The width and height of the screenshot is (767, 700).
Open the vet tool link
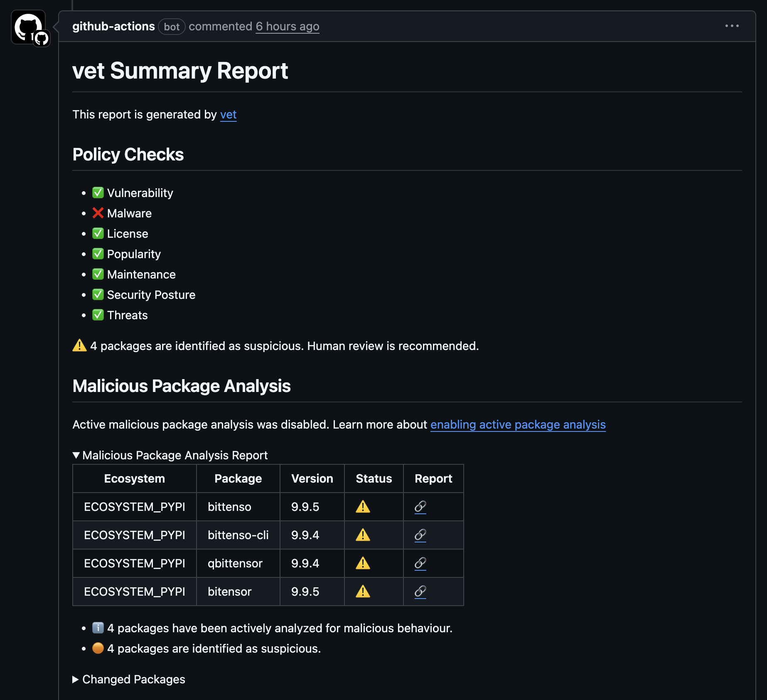pos(228,114)
